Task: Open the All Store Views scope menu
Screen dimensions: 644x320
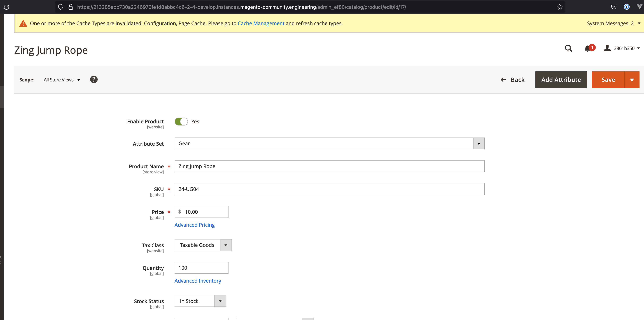Action: (62, 80)
